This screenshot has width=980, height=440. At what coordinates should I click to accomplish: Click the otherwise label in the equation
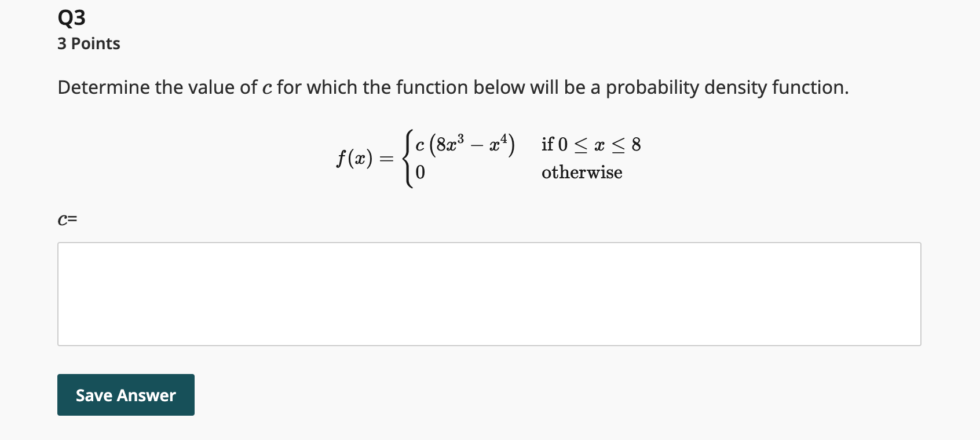[582, 172]
